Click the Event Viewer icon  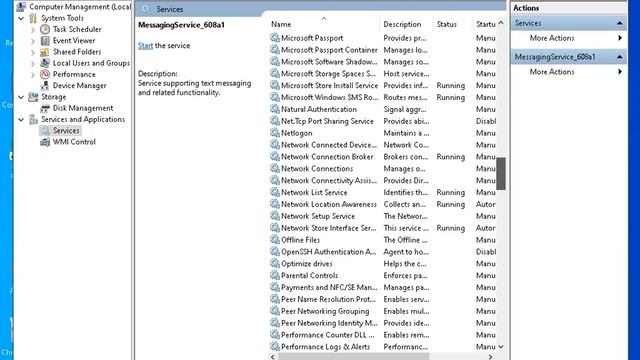(45, 41)
